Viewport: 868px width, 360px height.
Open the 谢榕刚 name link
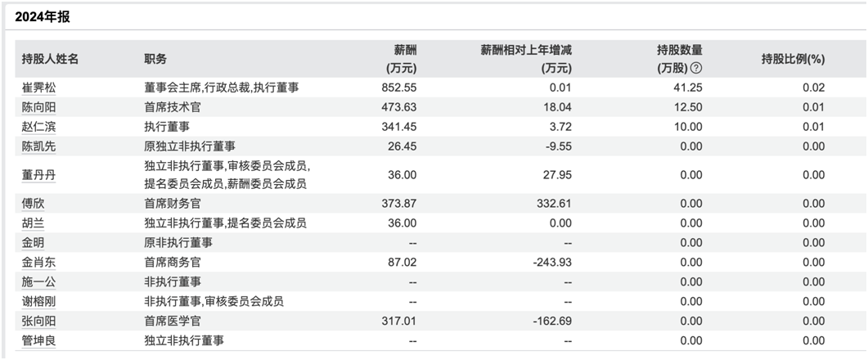[39, 301]
